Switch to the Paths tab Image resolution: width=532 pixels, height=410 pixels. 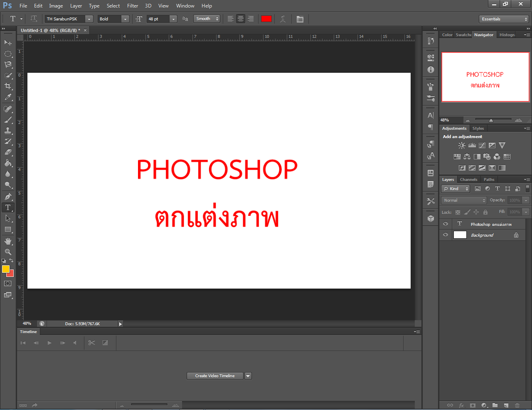click(489, 180)
